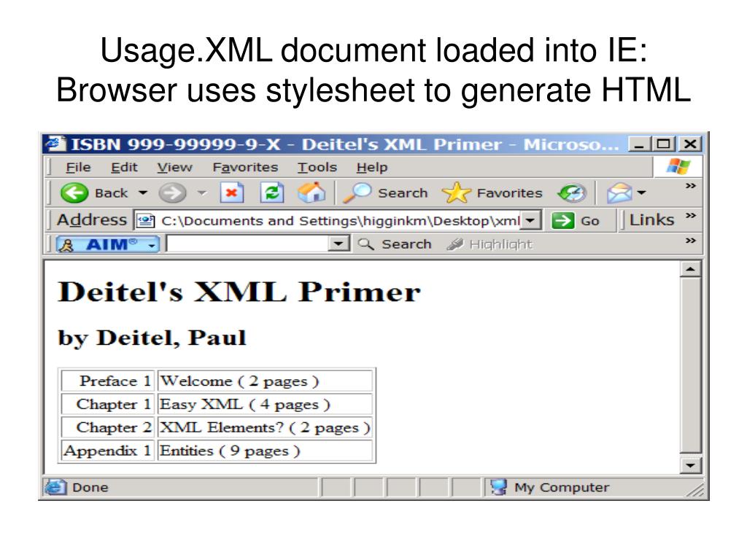
Task: Click the Highlight marker icon
Action: coord(455,244)
